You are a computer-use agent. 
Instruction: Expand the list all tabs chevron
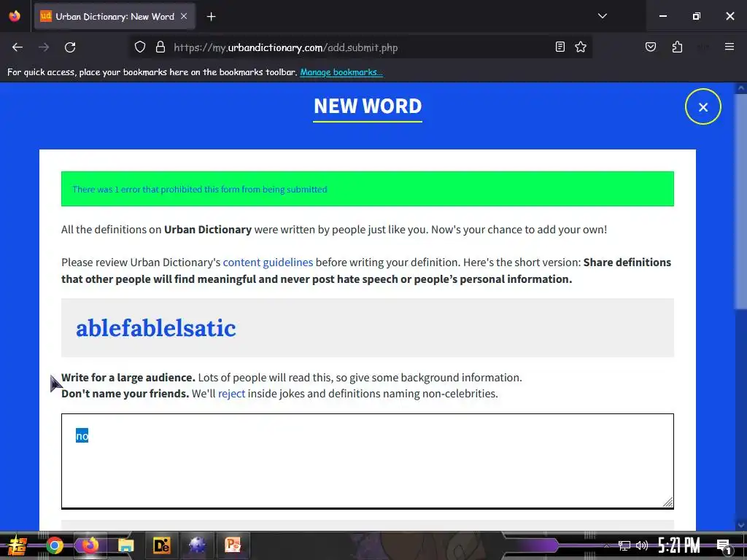pyautogui.click(x=603, y=16)
